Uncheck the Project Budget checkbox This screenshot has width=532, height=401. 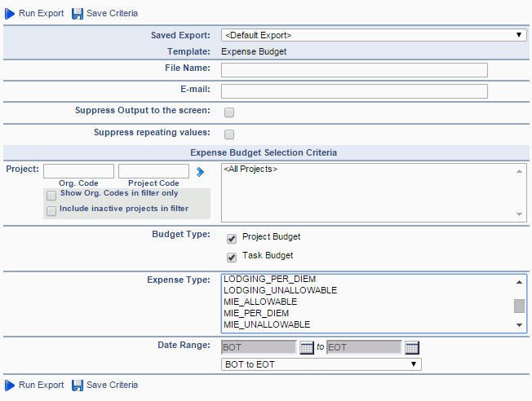[x=232, y=239]
